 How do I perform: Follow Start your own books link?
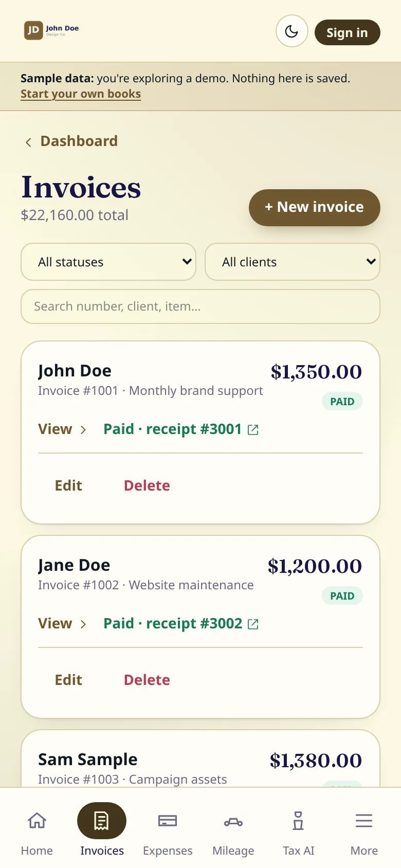pyautogui.click(x=81, y=94)
